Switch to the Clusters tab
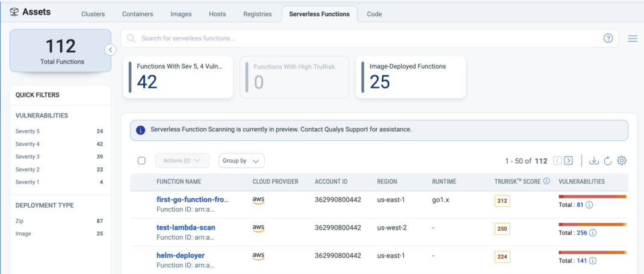The height and width of the screenshot is (274, 644). click(x=93, y=14)
